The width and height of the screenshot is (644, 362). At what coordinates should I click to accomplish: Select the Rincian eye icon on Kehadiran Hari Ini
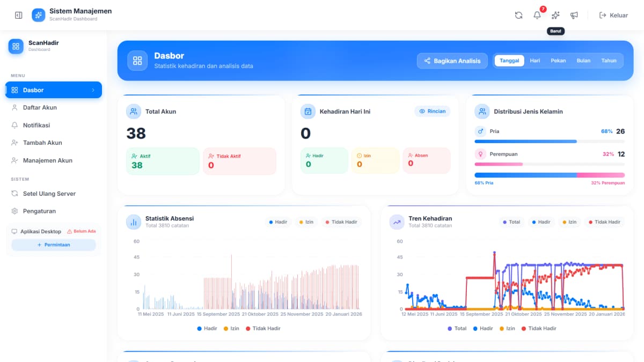pyautogui.click(x=432, y=111)
